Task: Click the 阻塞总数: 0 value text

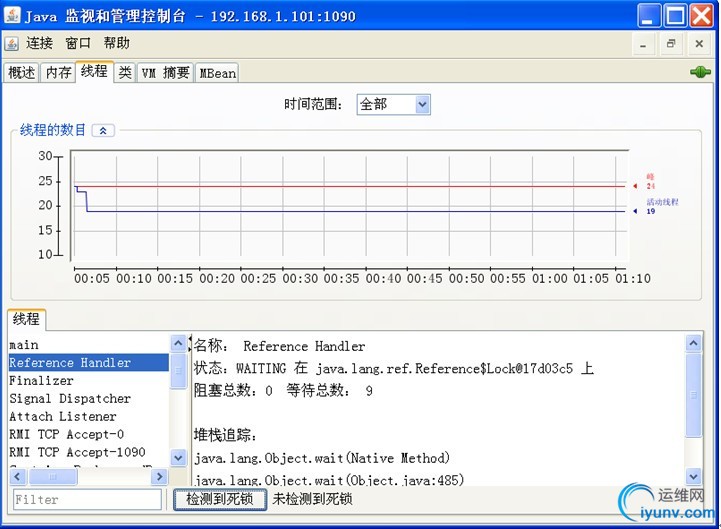Action: tap(233, 391)
